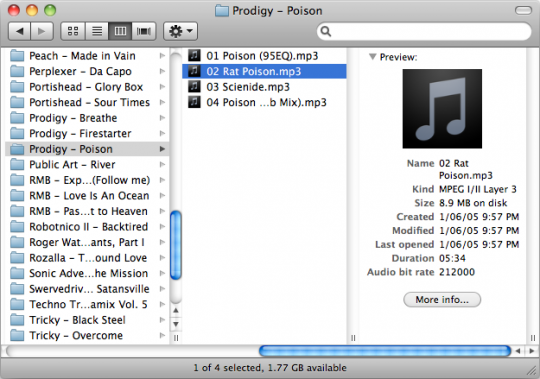Click folder icon of RMB – Exp...(Follow me)

click(17, 180)
